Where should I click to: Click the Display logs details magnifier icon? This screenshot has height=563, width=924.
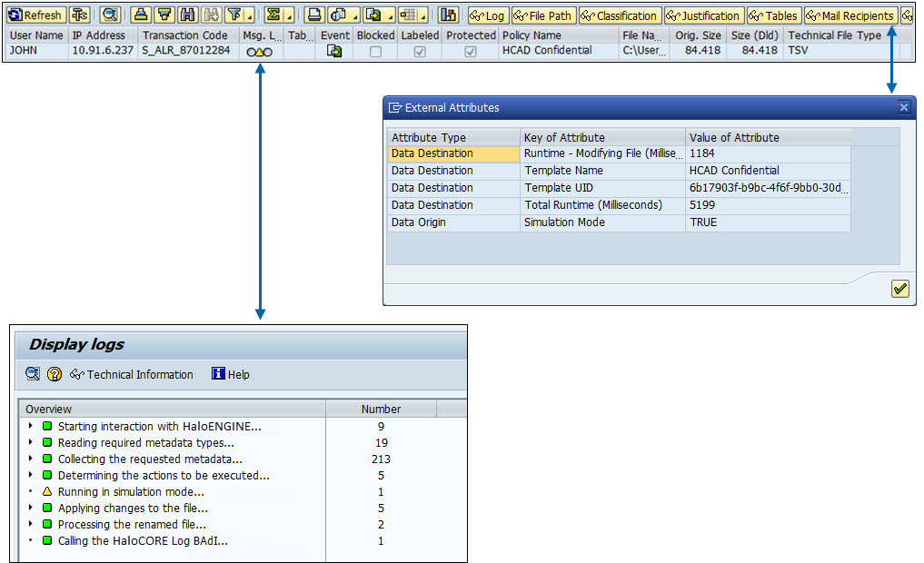point(33,374)
